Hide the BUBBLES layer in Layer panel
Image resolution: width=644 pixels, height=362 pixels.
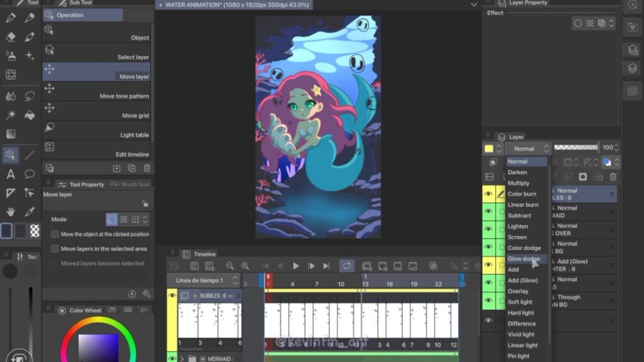[488, 194]
